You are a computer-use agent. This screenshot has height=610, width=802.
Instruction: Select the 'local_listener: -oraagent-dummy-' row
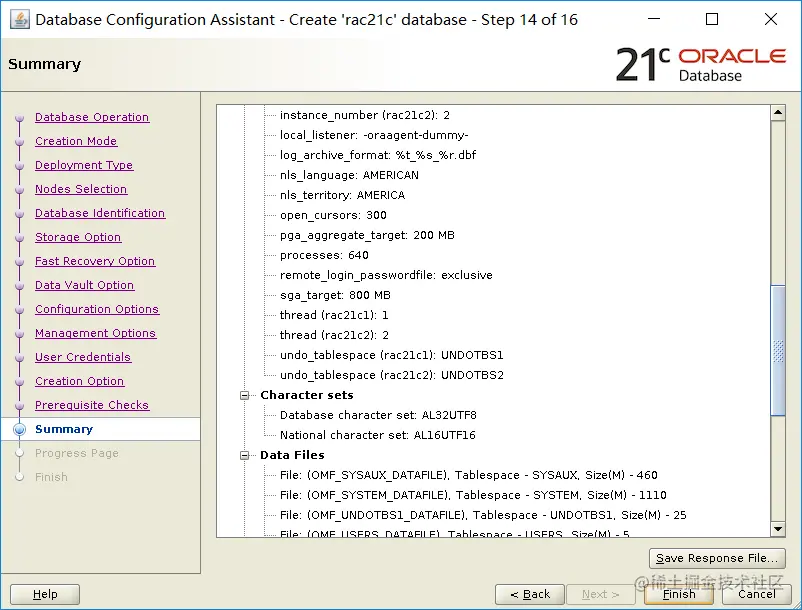[374, 135]
